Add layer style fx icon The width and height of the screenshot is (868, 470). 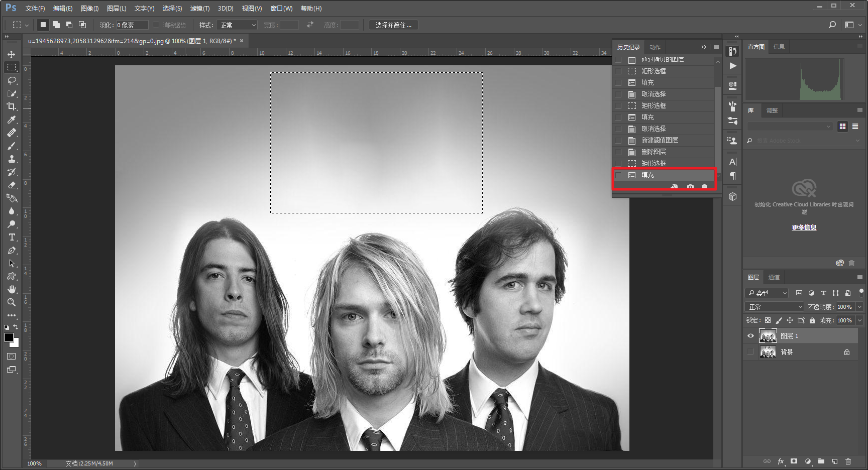pos(781,461)
